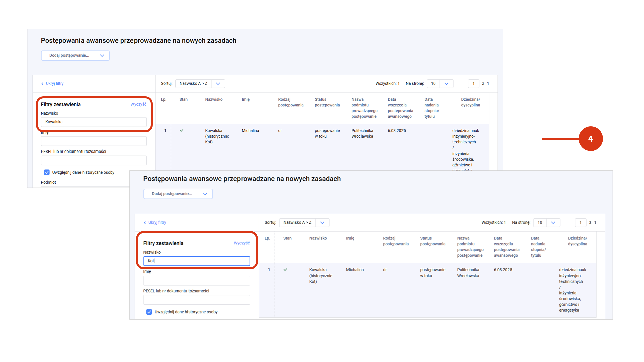
Task: Click the red number 4 step marker
Action: (590, 139)
